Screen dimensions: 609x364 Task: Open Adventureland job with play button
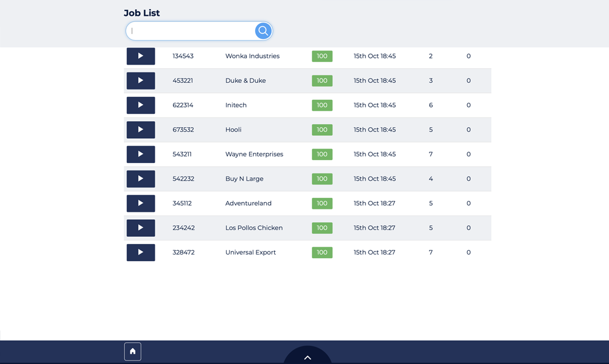141,203
